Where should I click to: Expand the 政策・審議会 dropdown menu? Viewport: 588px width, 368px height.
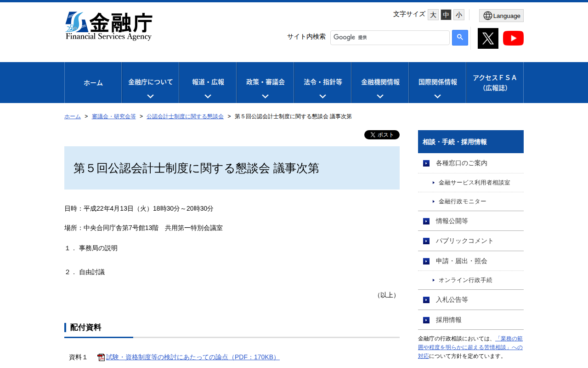(x=265, y=82)
